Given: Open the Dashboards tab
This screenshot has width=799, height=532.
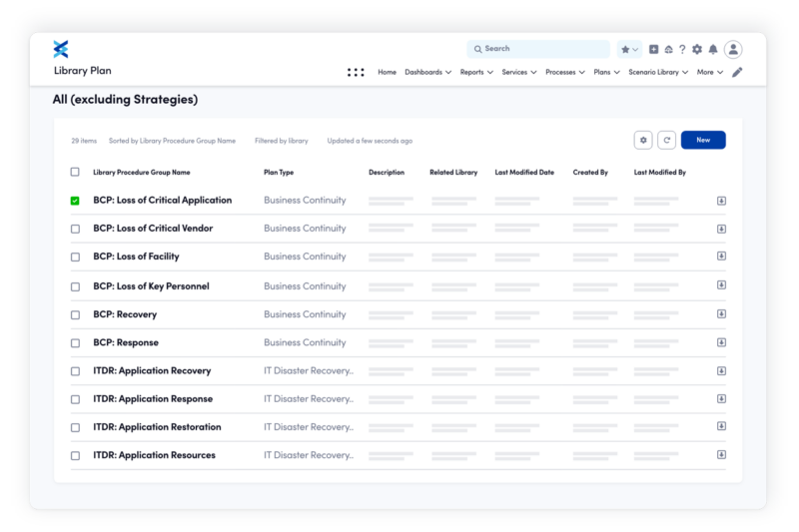Looking at the screenshot, I should tap(423, 72).
